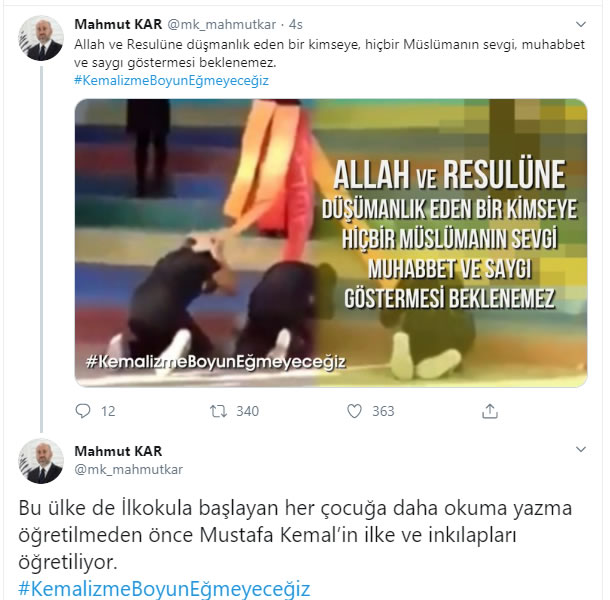View the 340 retweets count
610x600 pixels.
(x=247, y=411)
